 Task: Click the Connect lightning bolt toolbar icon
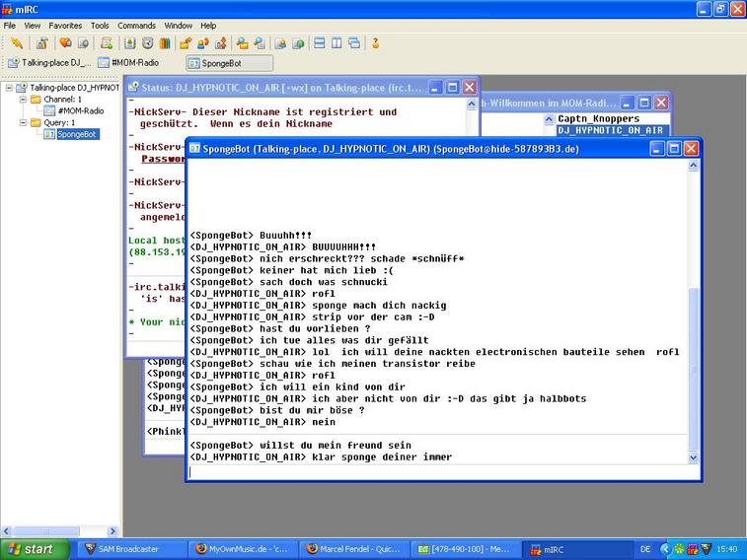point(16,43)
